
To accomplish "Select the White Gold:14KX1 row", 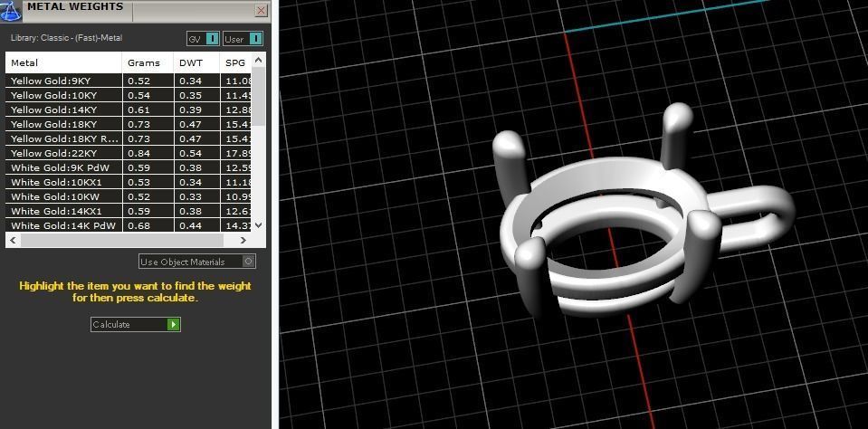I will point(129,211).
